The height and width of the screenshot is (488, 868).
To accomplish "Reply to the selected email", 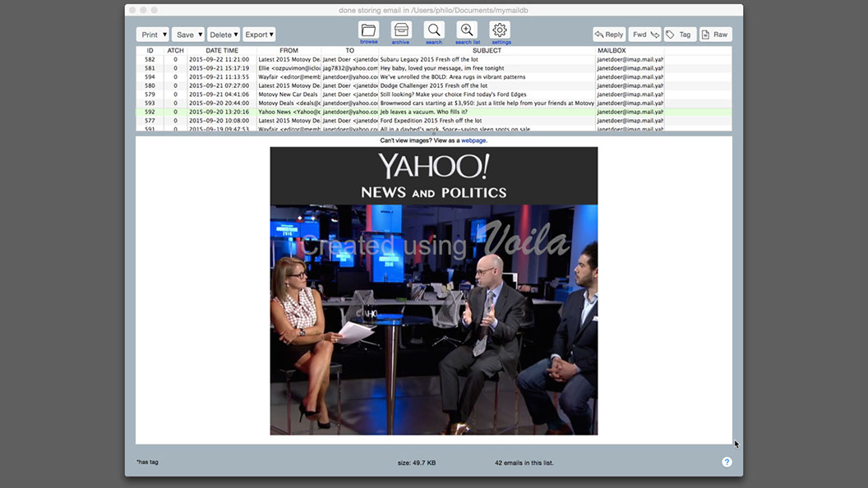I will coord(609,35).
